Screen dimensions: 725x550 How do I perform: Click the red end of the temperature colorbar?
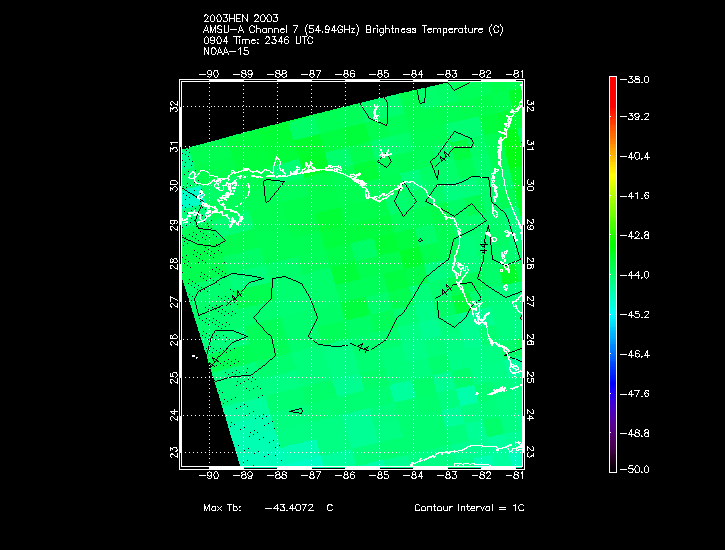click(613, 90)
